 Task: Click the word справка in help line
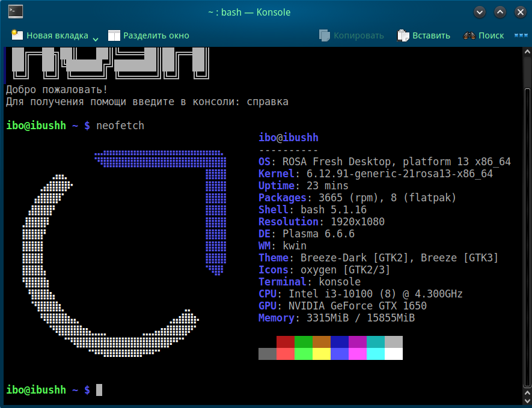click(x=268, y=102)
